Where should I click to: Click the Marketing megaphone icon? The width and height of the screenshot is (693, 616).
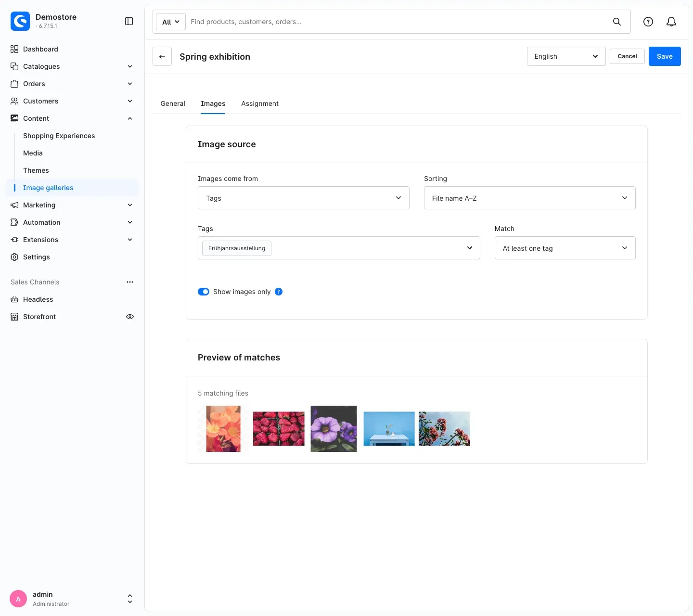pyautogui.click(x=14, y=205)
